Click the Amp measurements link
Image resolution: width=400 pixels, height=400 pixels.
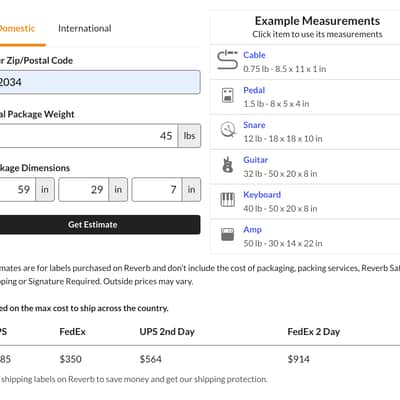252,230
